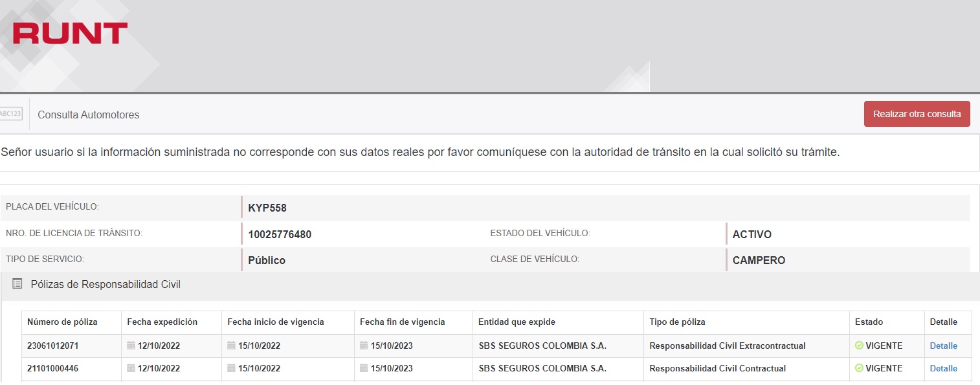Click the Estado column header
Viewport: 980px width, 385px height.
coord(869,322)
